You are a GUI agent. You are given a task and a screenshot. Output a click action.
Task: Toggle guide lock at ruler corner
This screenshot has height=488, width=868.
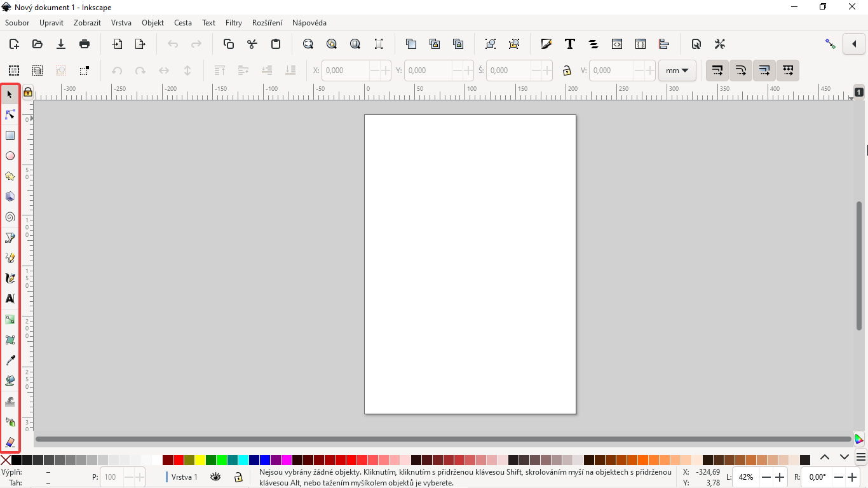[x=28, y=93]
